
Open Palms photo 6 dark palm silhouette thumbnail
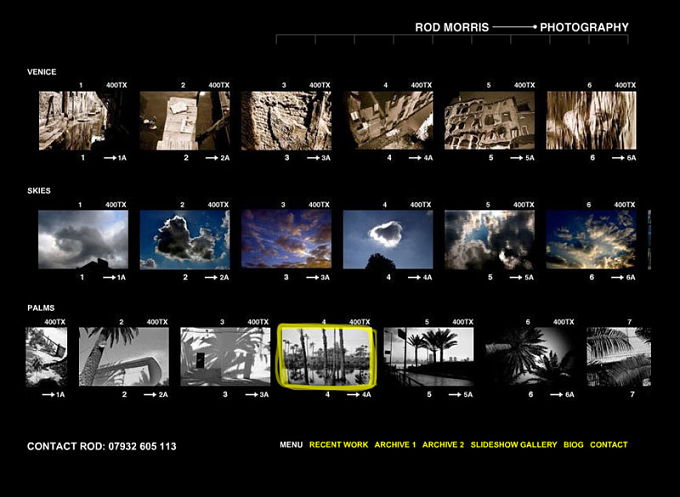(530, 356)
